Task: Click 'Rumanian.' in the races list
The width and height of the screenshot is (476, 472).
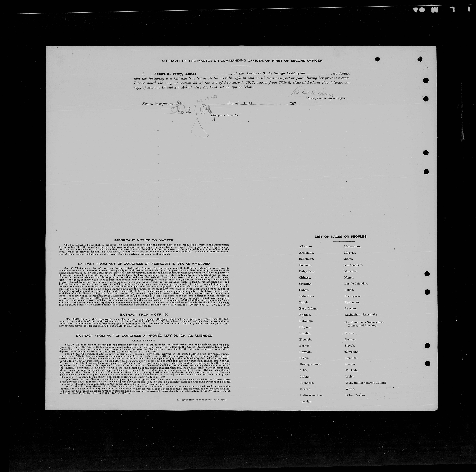Action: click(x=352, y=302)
